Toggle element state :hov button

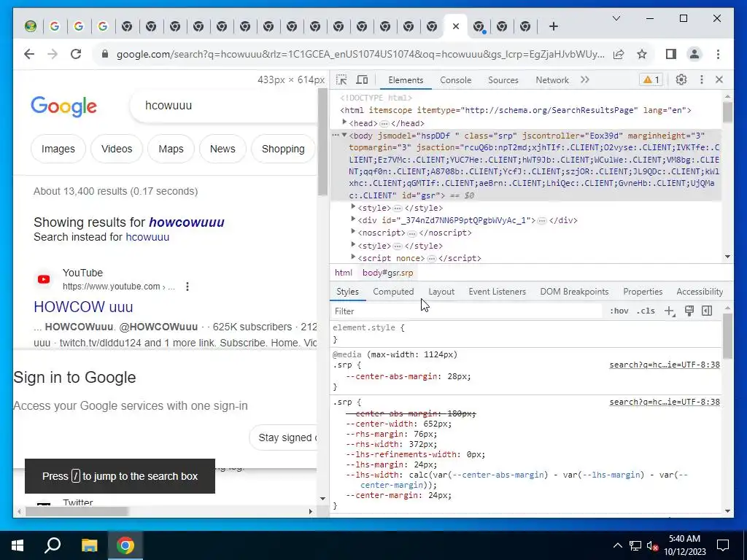click(x=619, y=311)
